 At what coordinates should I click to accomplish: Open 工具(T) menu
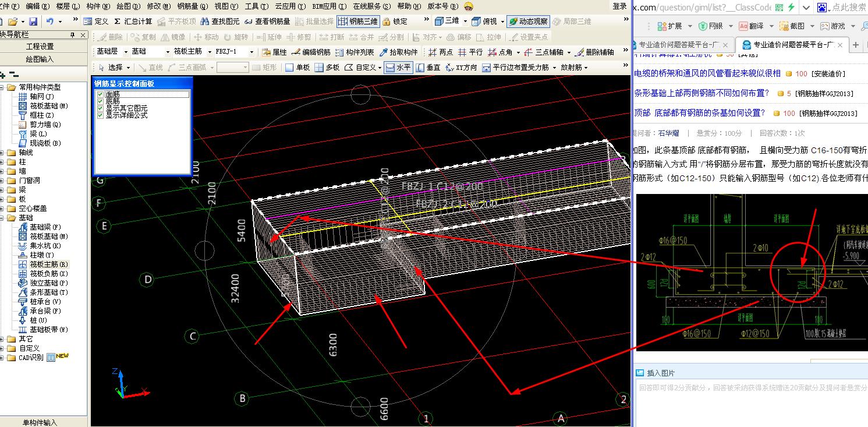256,6
